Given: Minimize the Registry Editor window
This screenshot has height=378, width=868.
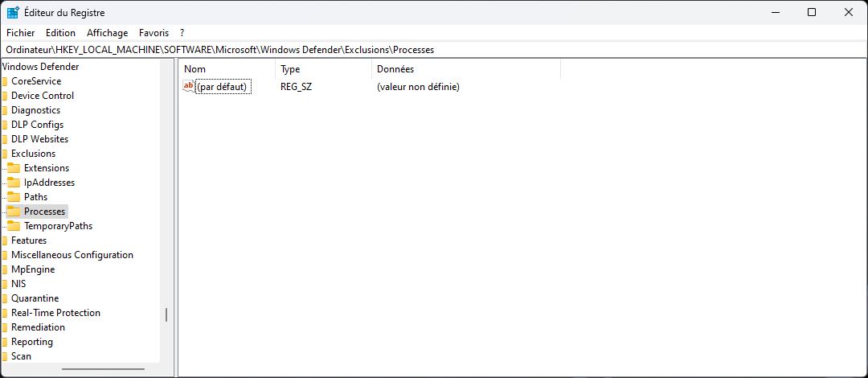Looking at the screenshot, I should pyautogui.click(x=775, y=12).
